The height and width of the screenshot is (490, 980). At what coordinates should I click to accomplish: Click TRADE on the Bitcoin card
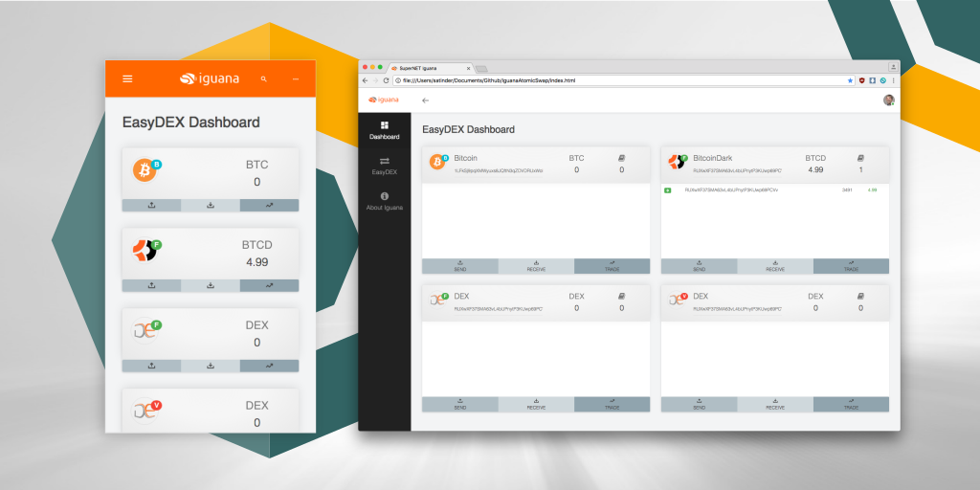pos(612,266)
